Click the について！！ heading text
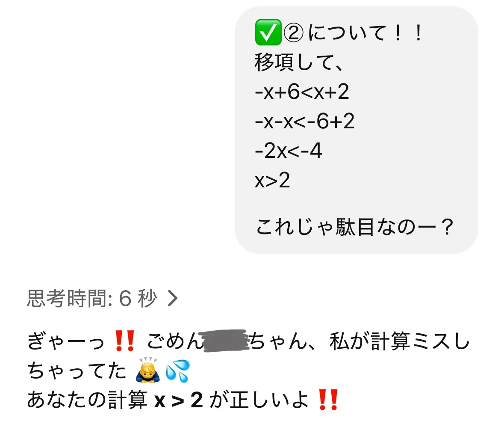 pyautogui.click(x=366, y=33)
